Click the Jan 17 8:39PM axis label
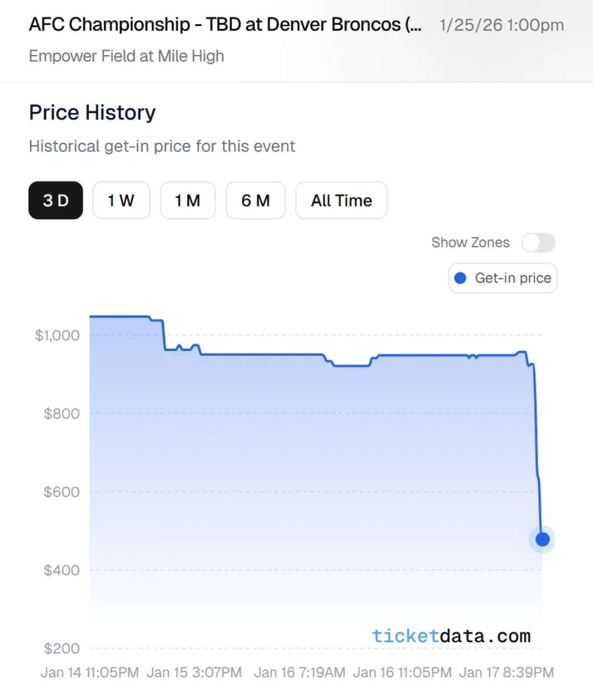 pyautogui.click(x=506, y=673)
